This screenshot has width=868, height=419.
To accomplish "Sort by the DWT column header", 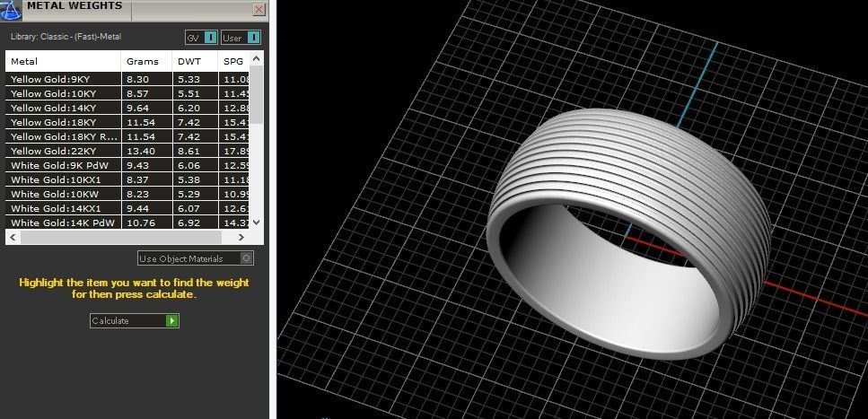I will tap(195, 61).
